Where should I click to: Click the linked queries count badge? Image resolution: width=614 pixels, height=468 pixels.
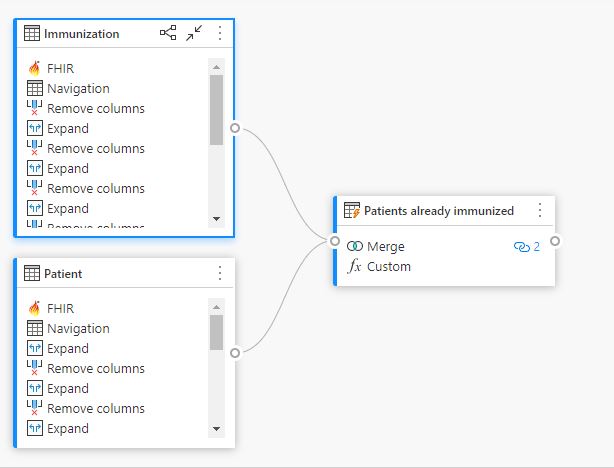click(526, 246)
